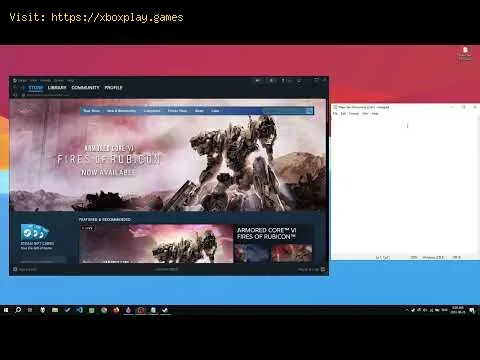Viewport: 480px width, 360px height.
Task: Expand New & Noteworthy in store navigation
Action: tap(121, 111)
